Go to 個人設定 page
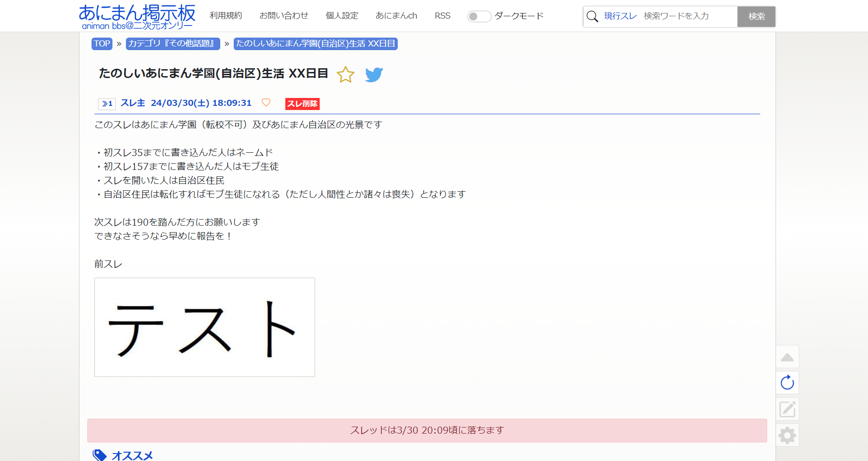 point(342,16)
